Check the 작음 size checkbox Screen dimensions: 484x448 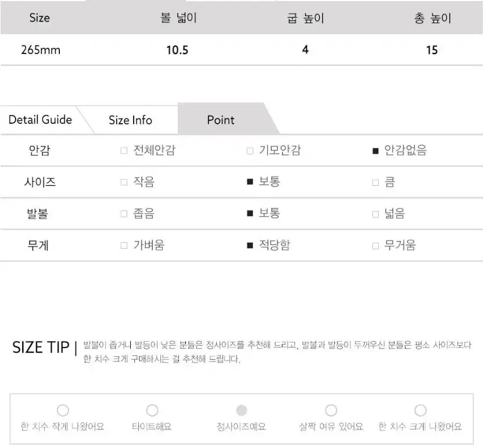(124, 182)
